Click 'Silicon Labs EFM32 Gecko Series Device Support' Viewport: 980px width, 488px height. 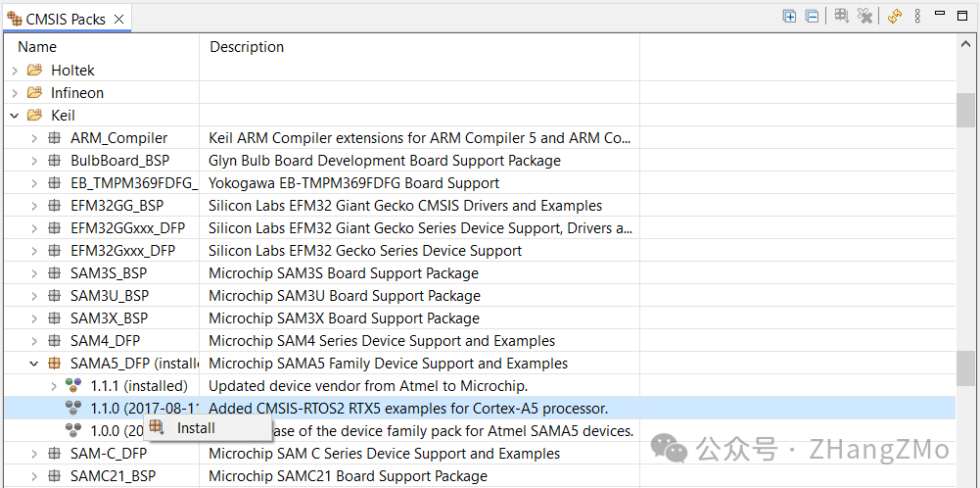pyautogui.click(x=365, y=251)
